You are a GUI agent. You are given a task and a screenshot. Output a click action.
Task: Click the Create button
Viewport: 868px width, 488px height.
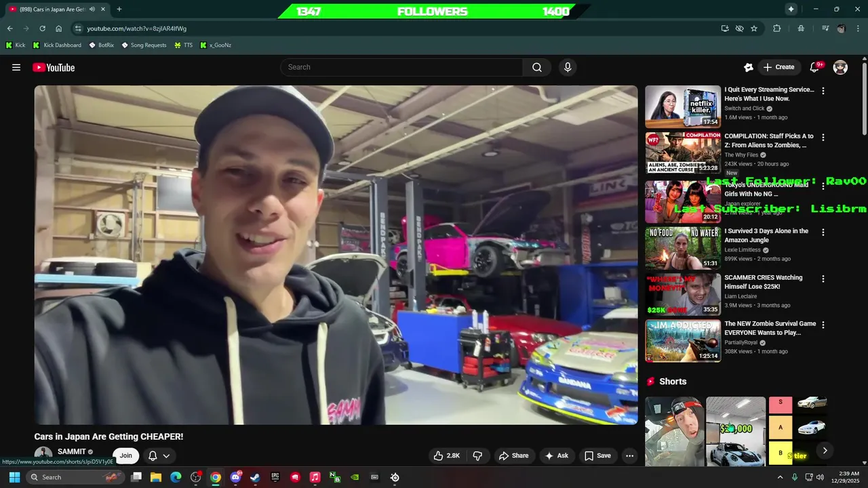pyautogui.click(x=778, y=67)
